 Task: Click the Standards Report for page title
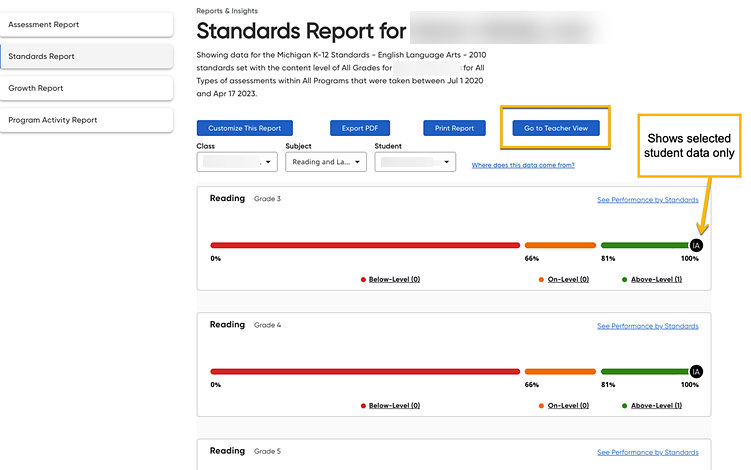[x=301, y=31]
